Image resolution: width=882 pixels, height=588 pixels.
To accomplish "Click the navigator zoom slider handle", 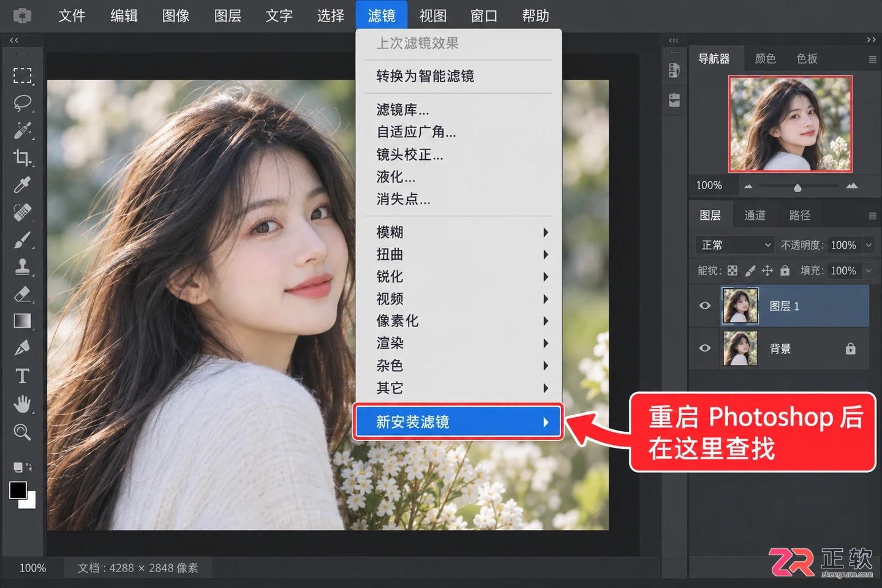I will coord(797,187).
